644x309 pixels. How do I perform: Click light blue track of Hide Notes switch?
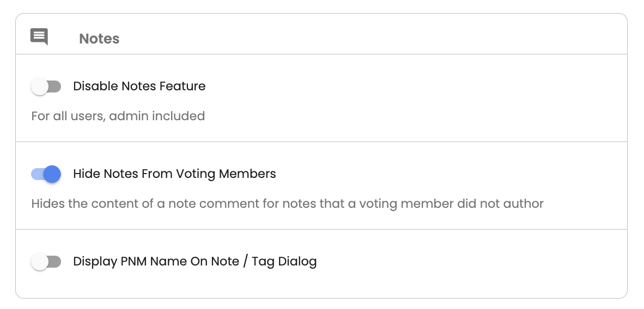(37, 174)
